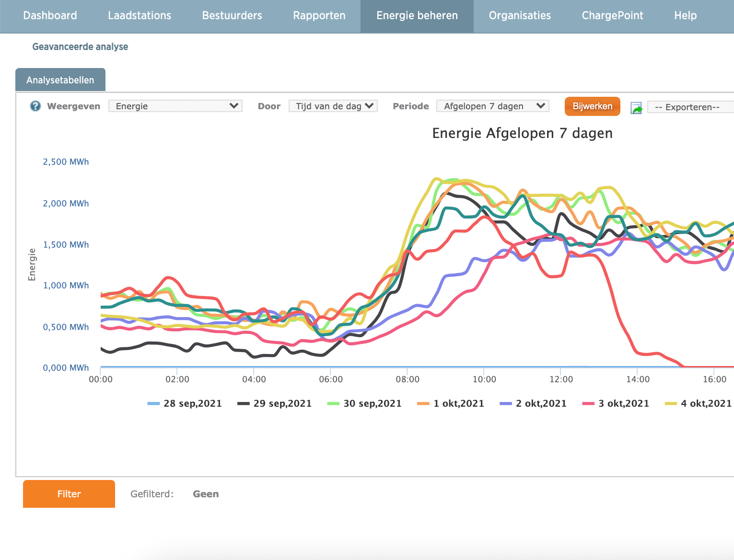
Task: Click the 1 okt,2021 orange legend swatch
Action: click(423, 403)
